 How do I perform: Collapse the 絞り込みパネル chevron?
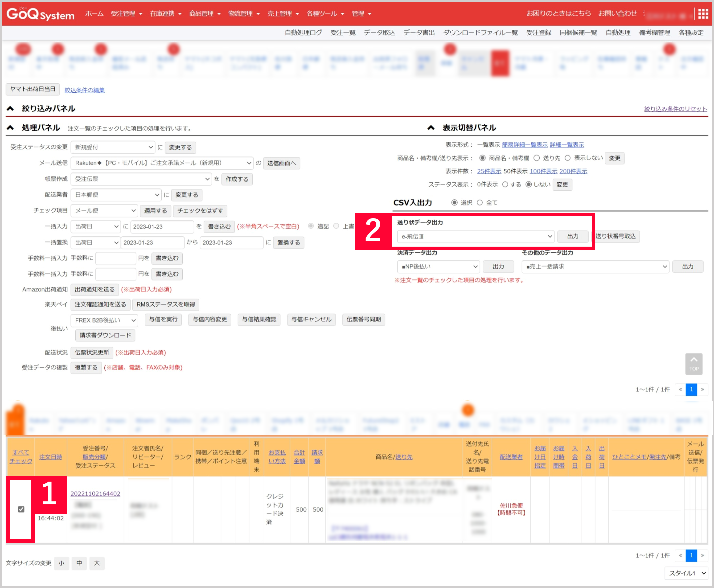[10, 109]
